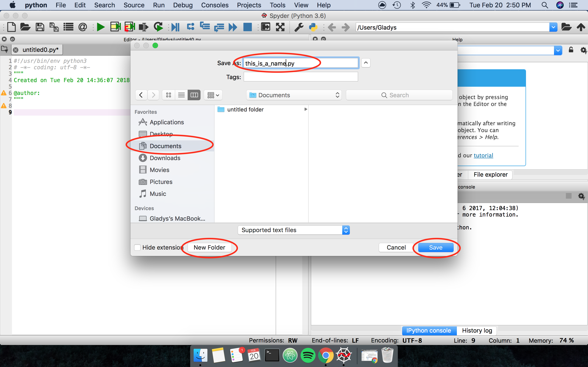Click the Run file icon in toolbar
The image size is (588, 367).
click(100, 27)
